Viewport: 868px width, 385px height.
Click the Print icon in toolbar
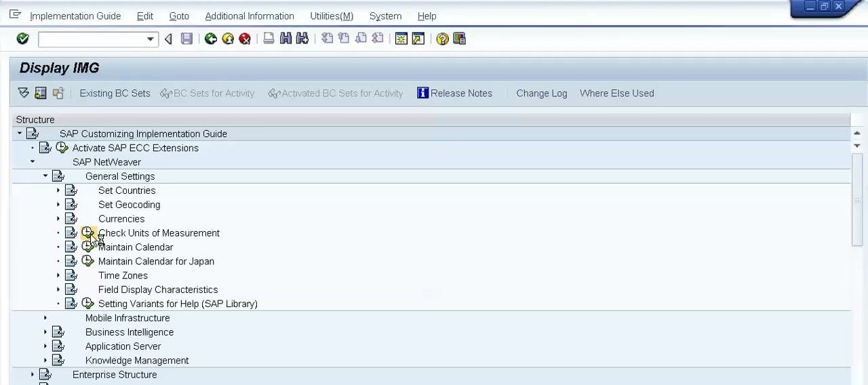tap(269, 39)
